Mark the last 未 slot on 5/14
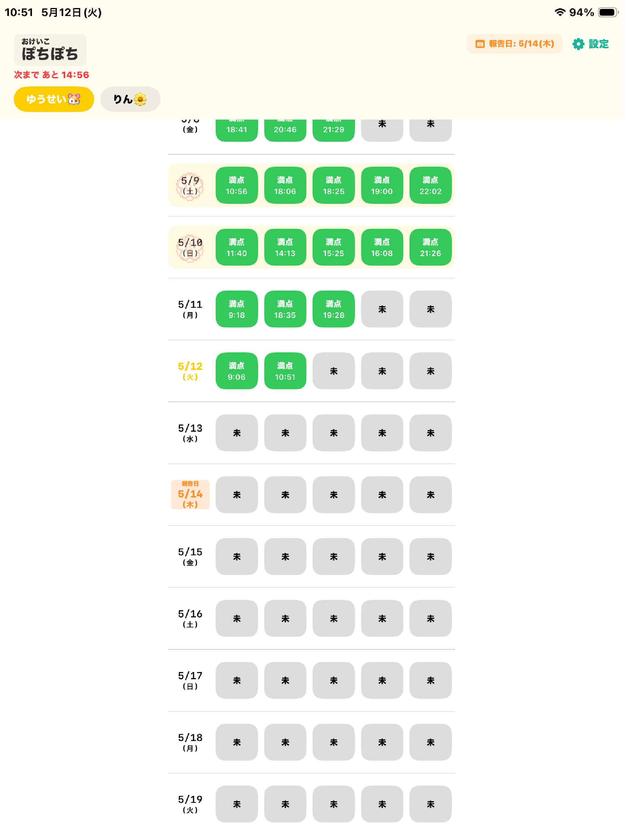Viewport: 630px width, 840px height. [x=431, y=495]
